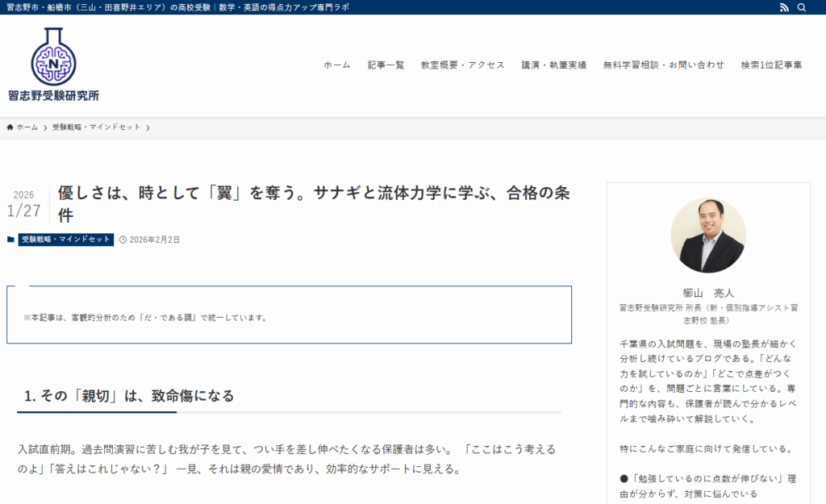The image size is (826, 504).
Task: Open 無料学習相談・お問い合わせ page
Action: (663, 65)
